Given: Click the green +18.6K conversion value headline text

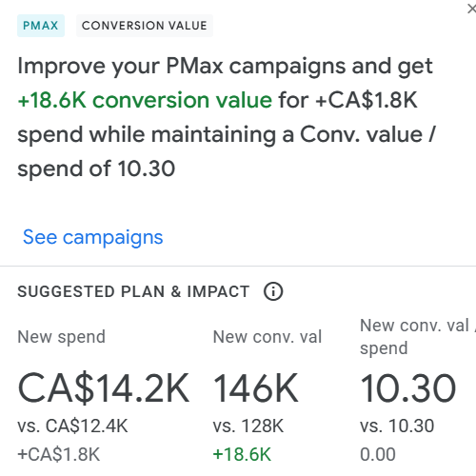Looking at the screenshot, I should point(145,100).
